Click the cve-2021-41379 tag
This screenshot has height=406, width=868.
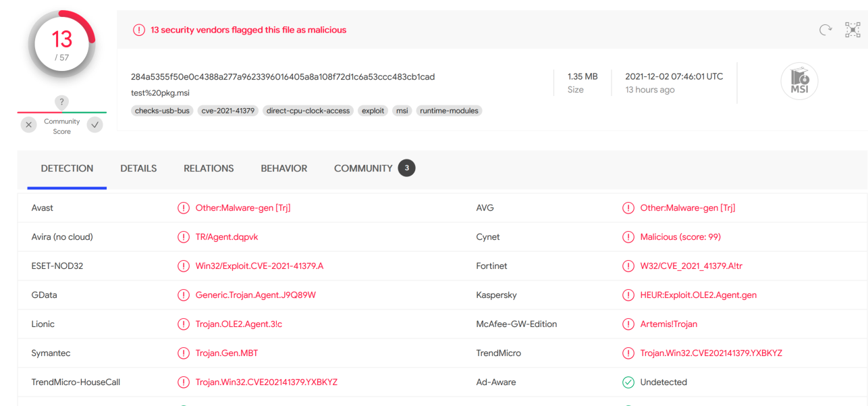coord(228,111)
